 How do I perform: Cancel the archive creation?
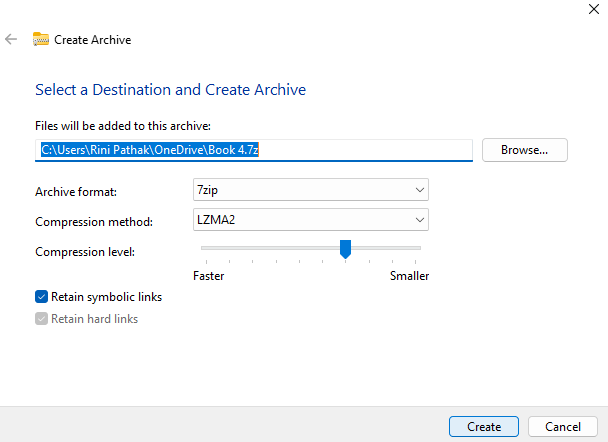[x=562, y=426]
